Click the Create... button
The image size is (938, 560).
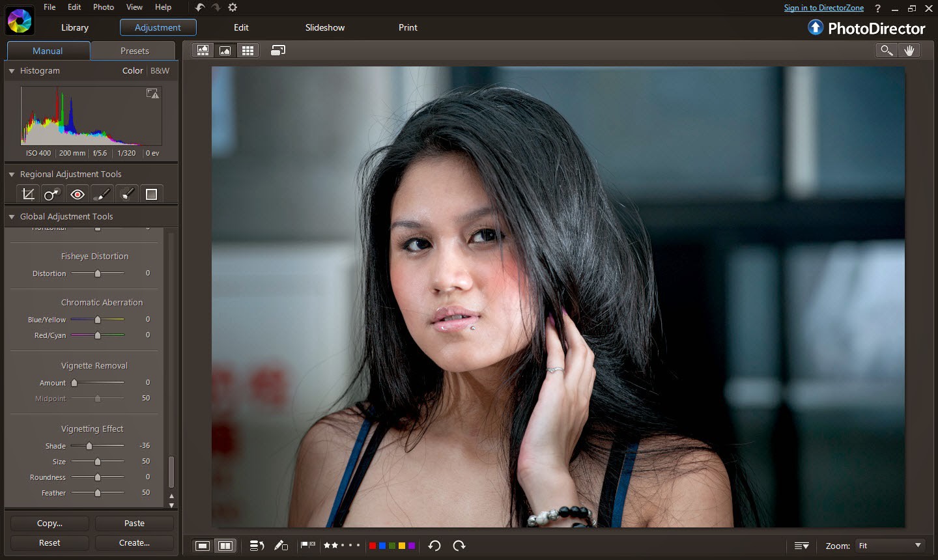134,543
